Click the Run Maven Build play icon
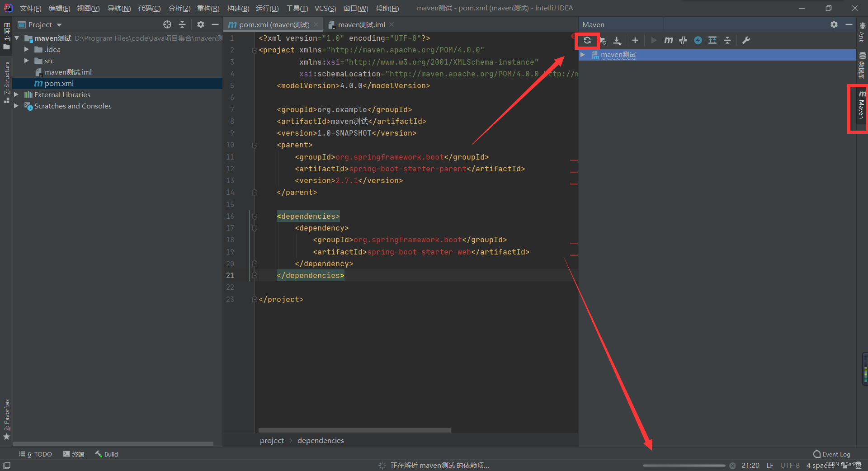 pyautogui.click(x=653, y=41)
